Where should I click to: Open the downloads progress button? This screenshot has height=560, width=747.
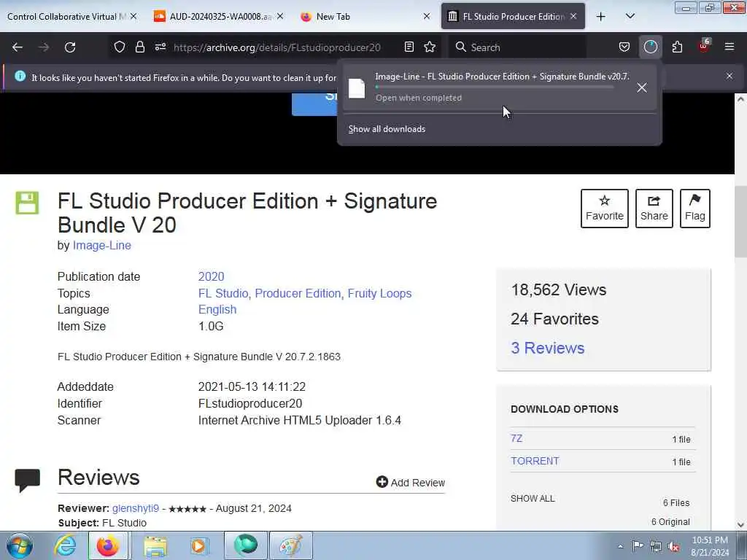click(650, 47)
